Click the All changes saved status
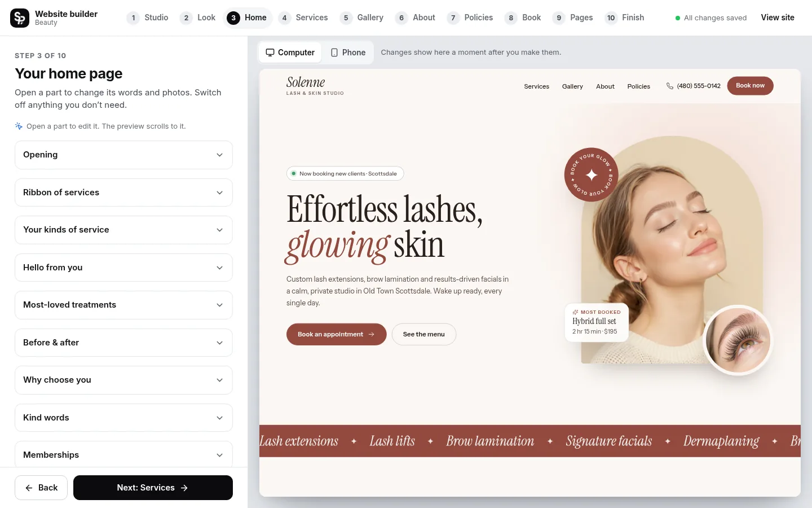This screenshot has height=508, width=812. [711, 18]
